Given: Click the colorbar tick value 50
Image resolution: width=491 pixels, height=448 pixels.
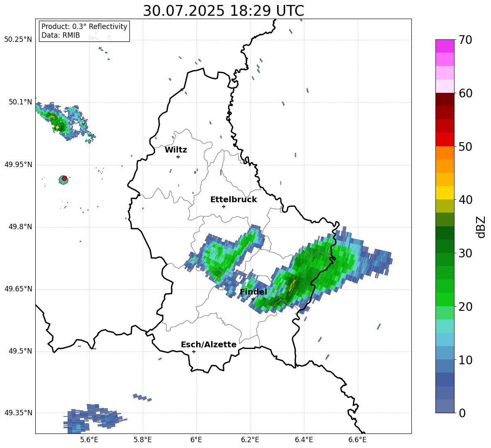Looking at the screenshot, I should [x=465, y=146].
